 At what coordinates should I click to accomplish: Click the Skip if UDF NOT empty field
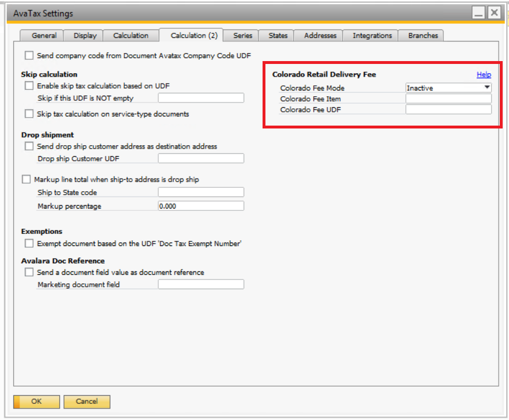[x=201, y=98]
